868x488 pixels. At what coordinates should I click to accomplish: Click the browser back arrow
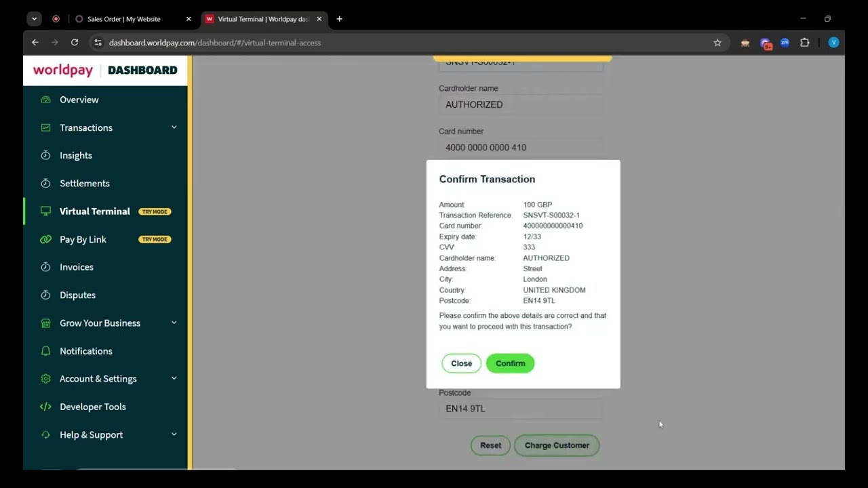tap(35, 43)
